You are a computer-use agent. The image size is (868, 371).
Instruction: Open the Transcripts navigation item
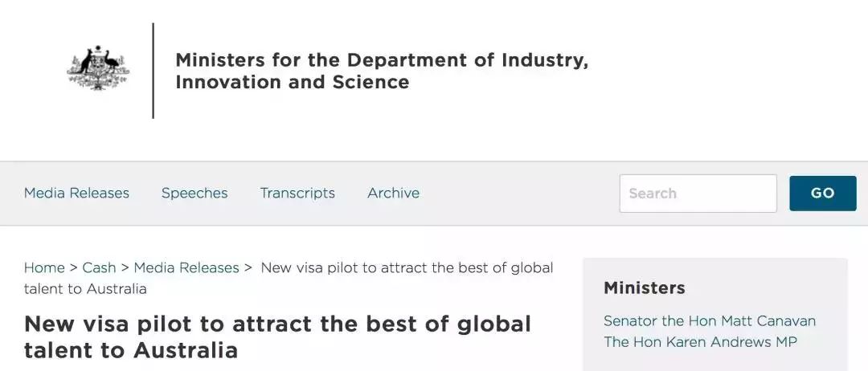(297, 193)
